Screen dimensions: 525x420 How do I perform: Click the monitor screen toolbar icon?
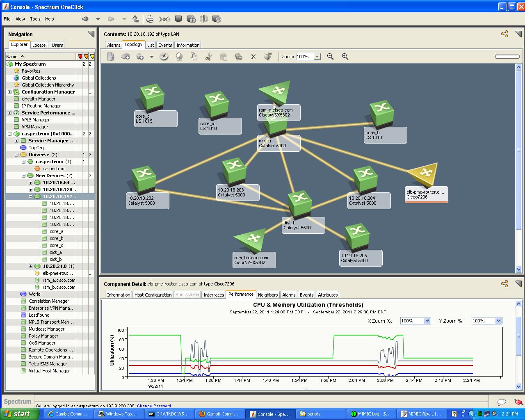coord(178,19)
